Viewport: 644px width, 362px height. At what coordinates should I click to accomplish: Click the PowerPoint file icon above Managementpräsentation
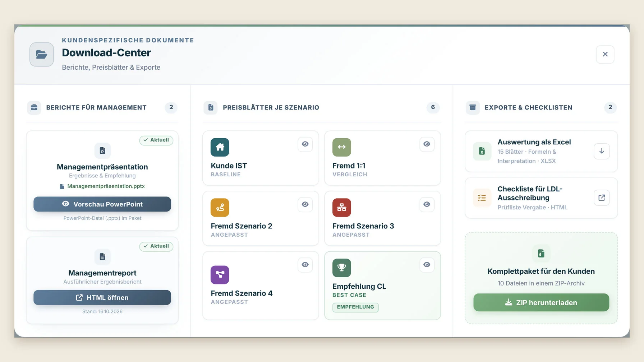102,150
